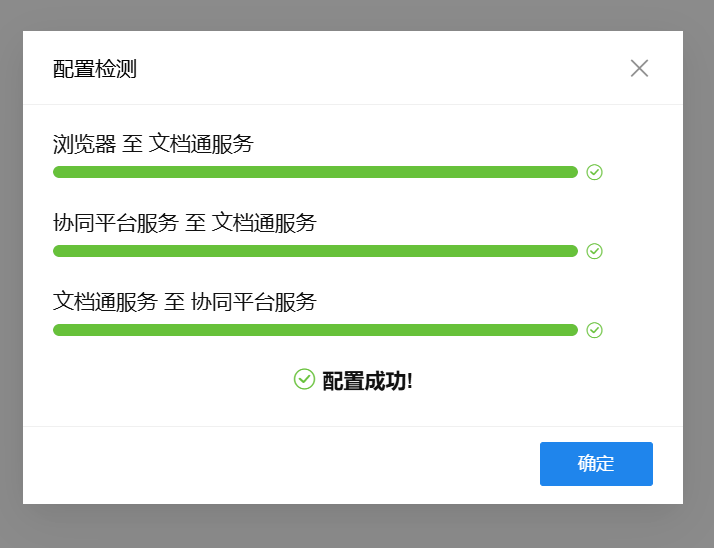Viewport: 714px width, 548px height.
Task: Click the green success icon before 配置成功!
Action: (x=304, y=379)
